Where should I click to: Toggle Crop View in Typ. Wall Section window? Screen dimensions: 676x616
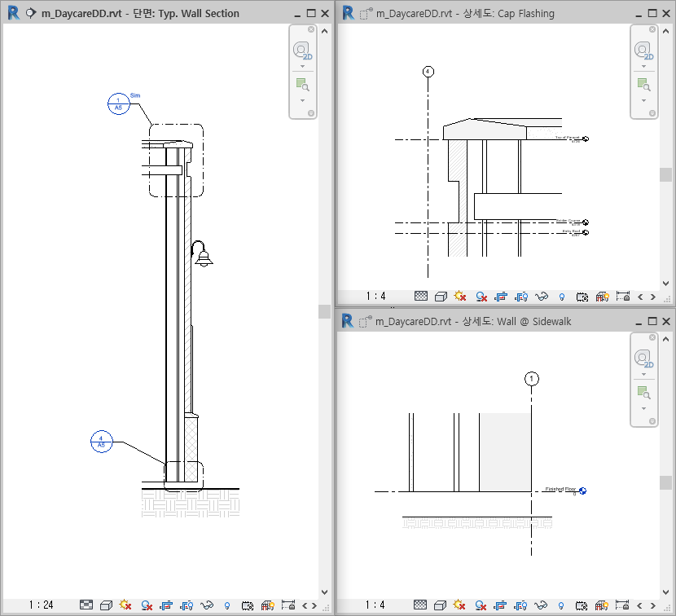coord(166,605)
